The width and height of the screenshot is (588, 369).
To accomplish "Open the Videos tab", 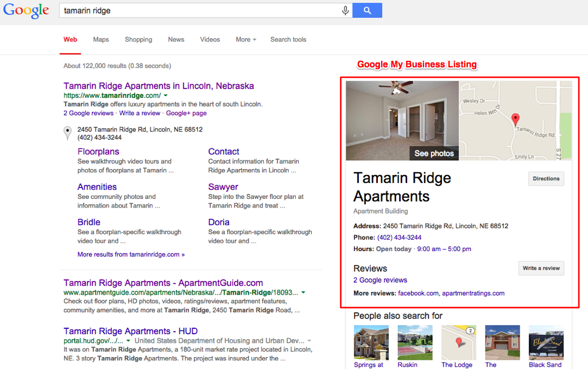I will tap(210, 40).
